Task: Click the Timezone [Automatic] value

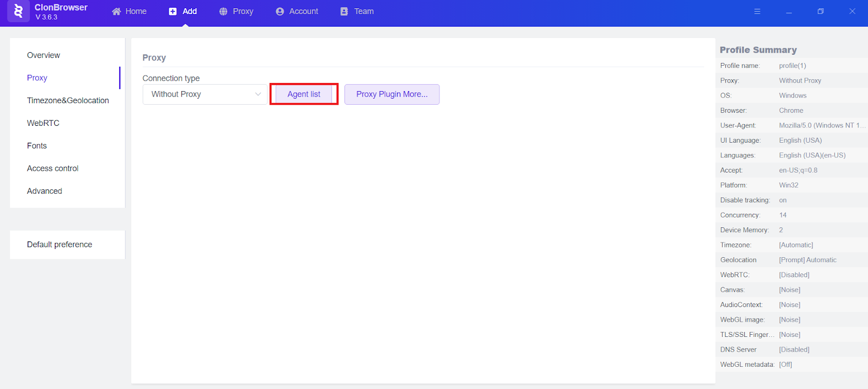Action: (796, 245)
